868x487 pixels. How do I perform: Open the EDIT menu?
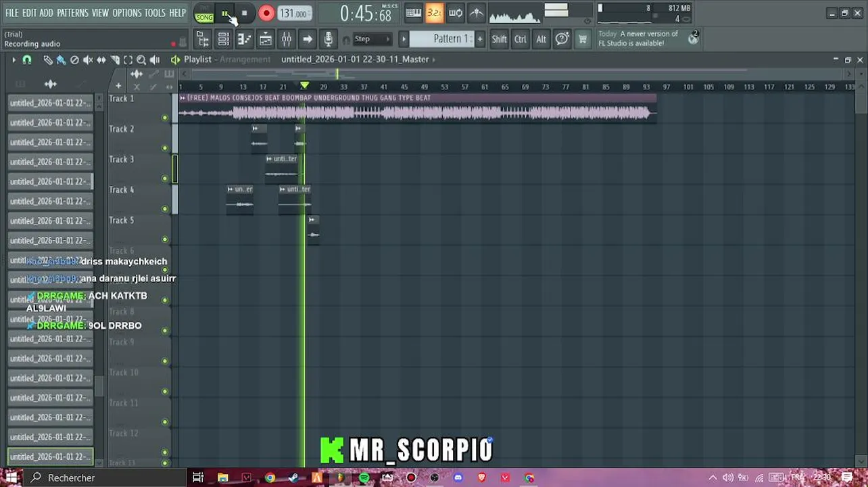(x=29, y=13)
